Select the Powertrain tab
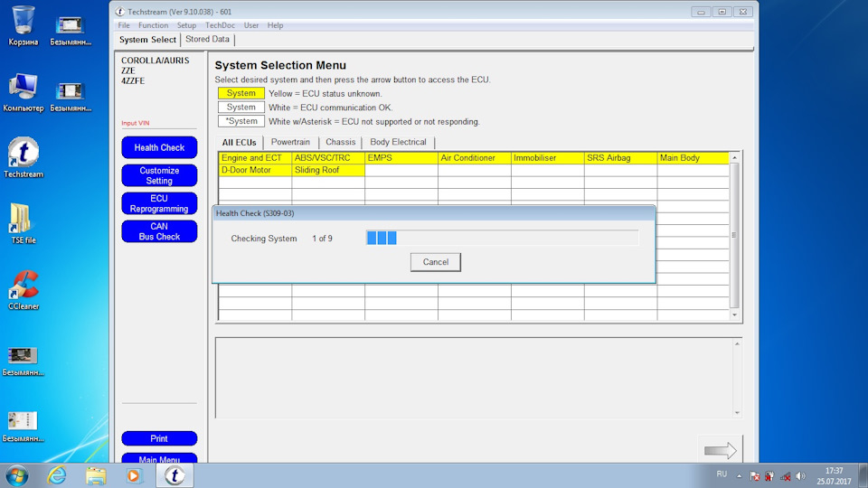The height and width of the screenshot is (488, 868). [x=290, y=142]
